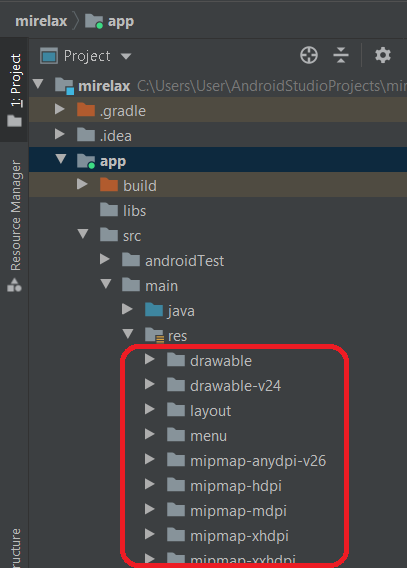Open the Project panel settings gear
410x568 pixels.
point(383,55)
